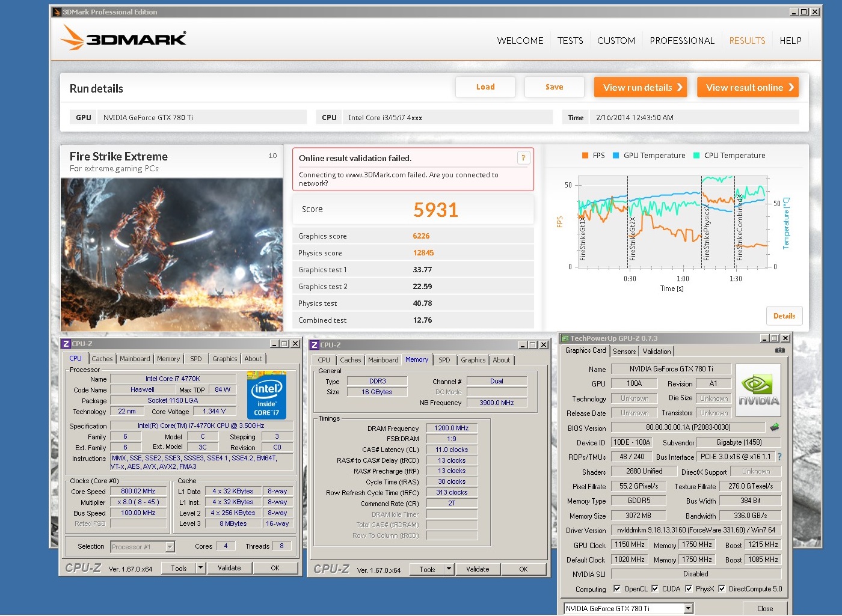Select the RESULTS section
Image resolution: width=842 pixels, height=616 pixels.
point(747,41)
